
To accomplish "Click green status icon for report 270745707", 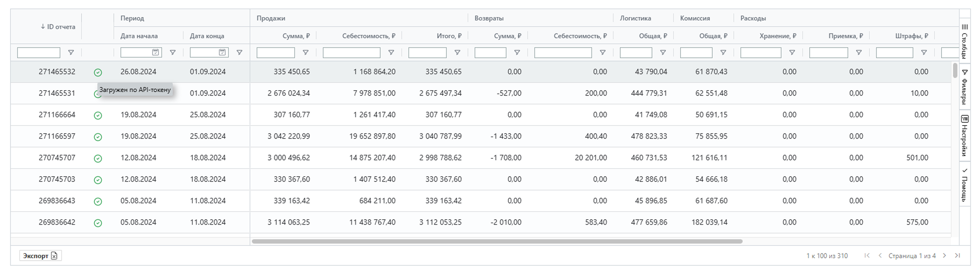I will (98, 158).
